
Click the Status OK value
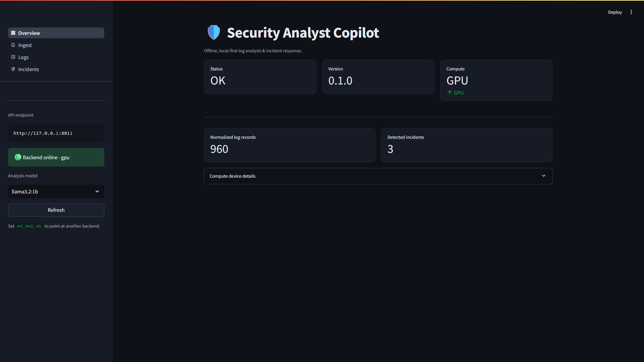218,81
